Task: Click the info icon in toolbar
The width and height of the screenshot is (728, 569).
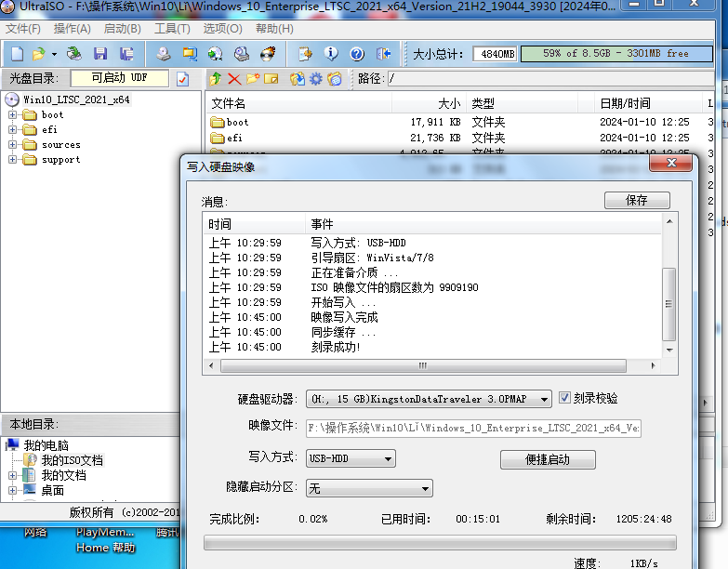Action: tap(332, 54)
